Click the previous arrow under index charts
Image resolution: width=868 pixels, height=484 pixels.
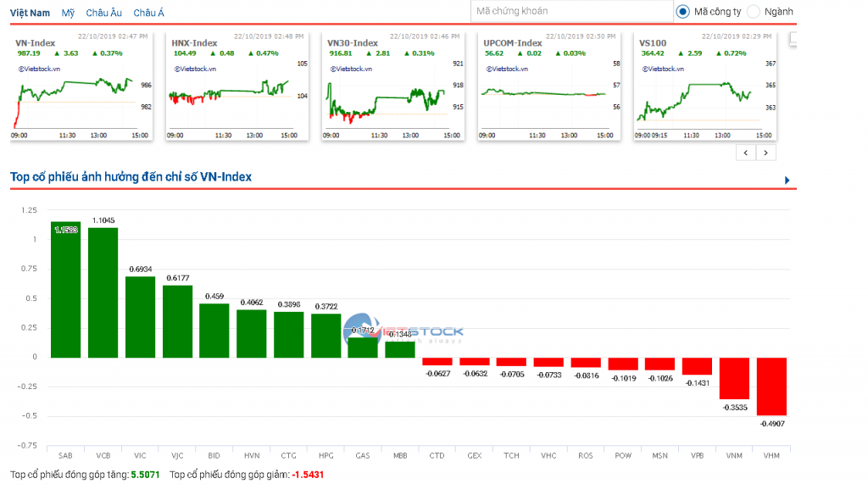point(746,153)
